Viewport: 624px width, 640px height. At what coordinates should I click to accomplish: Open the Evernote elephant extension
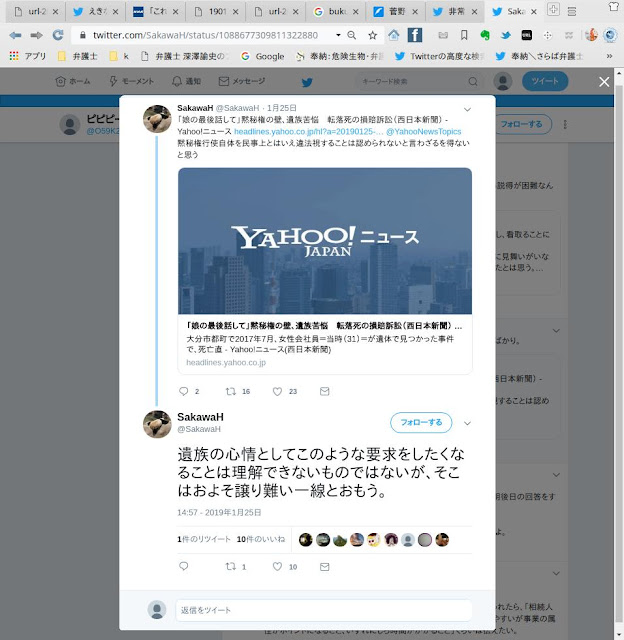tap(485, 36)
